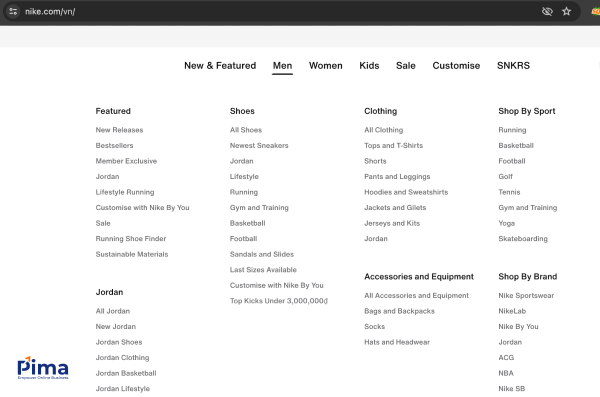Go to Jordan Shoes

pyautogui.click(x=119, y=342)
